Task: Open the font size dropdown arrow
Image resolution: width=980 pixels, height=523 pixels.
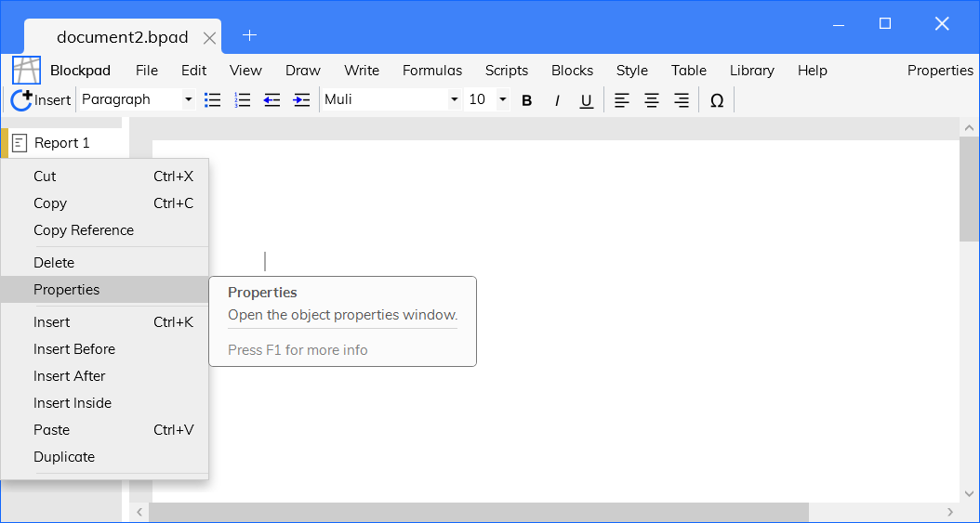Action: click(502, 99)
